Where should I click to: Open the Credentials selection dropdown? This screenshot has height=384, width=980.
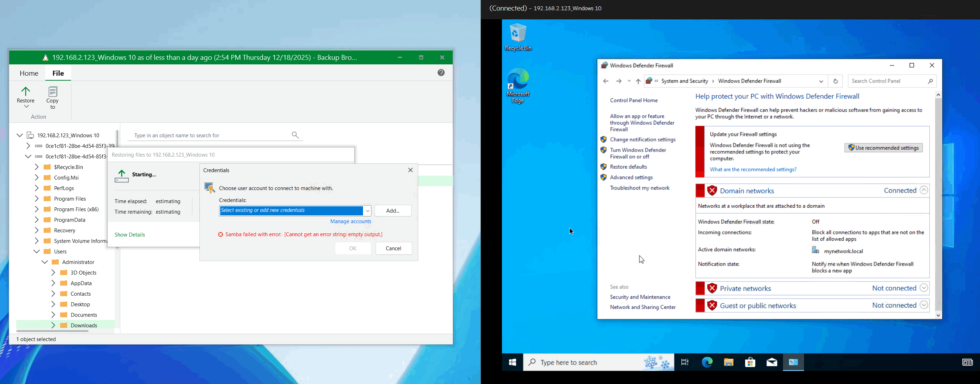tap(368, 211)
